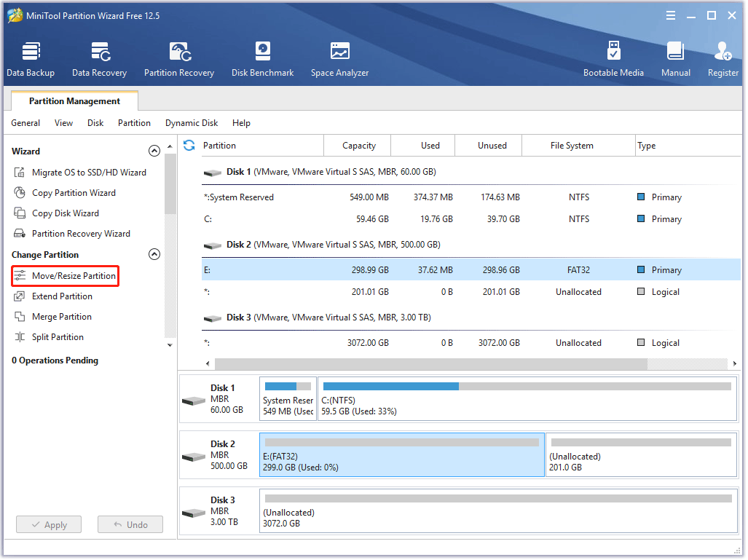Viewport: 748px width, 560px height.
Task: Choose Merge Partition
Action: click(x=53, y=318)
